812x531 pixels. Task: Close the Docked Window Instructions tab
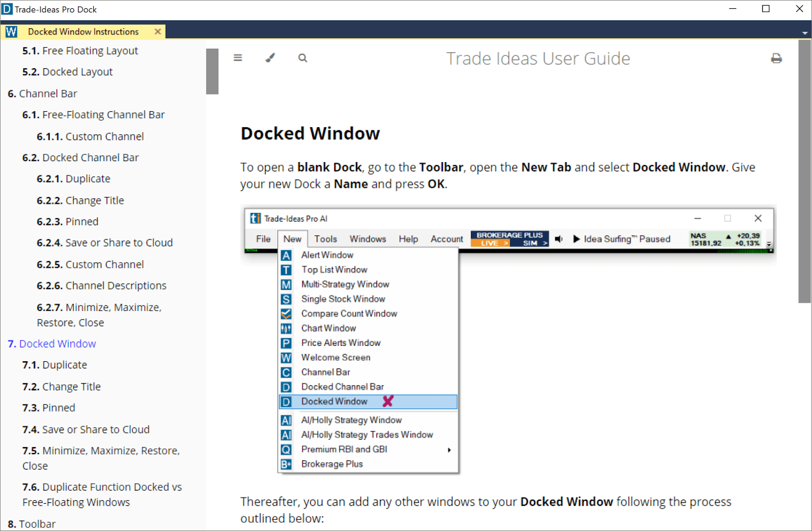[158, 31]
